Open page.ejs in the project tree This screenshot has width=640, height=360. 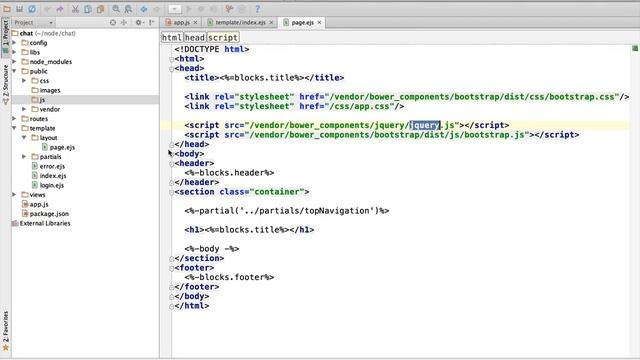click(x=58, y=147)
